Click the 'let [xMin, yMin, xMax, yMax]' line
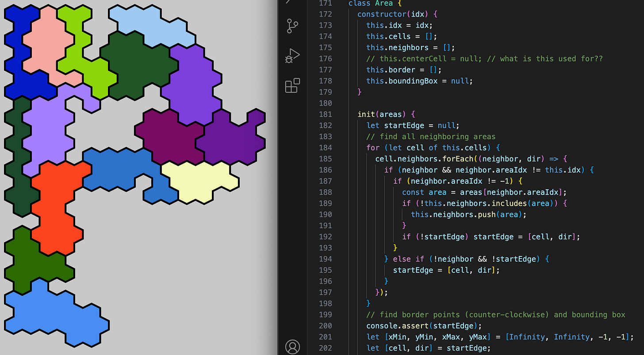Screen dimensions: 644x355 click(x=500, y=336)
